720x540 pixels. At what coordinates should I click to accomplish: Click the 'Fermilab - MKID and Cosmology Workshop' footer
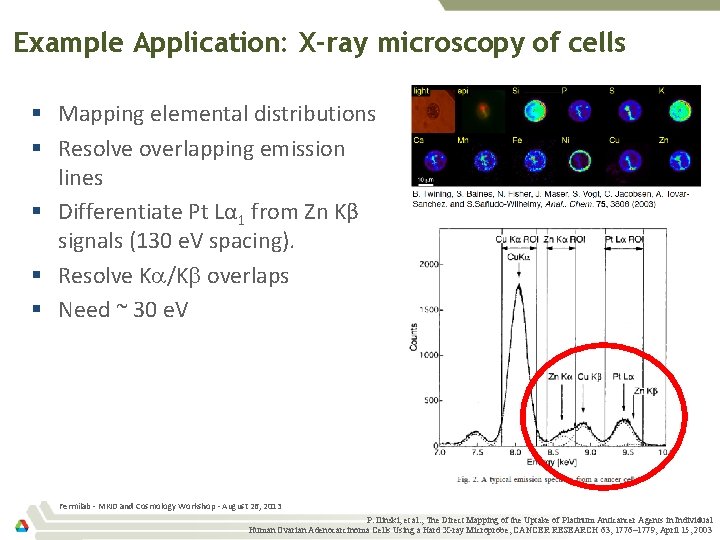click(x=170, y=506)
